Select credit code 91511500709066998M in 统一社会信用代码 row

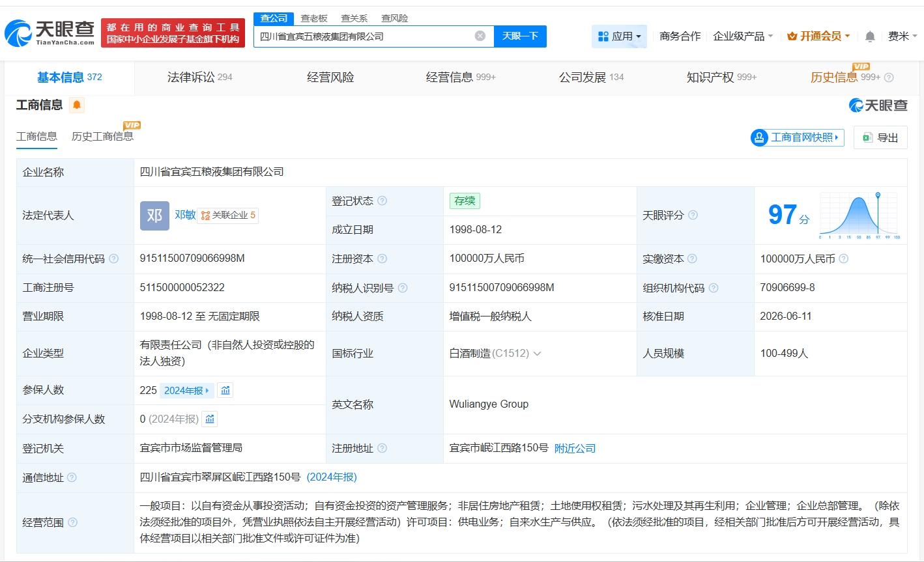pos(192,259)
